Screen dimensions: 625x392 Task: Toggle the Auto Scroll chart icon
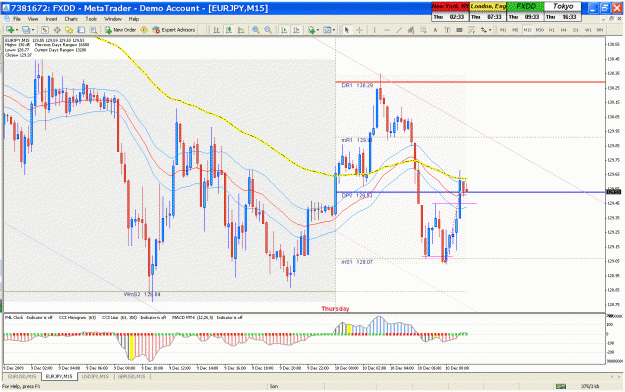[x=284, y=30]
